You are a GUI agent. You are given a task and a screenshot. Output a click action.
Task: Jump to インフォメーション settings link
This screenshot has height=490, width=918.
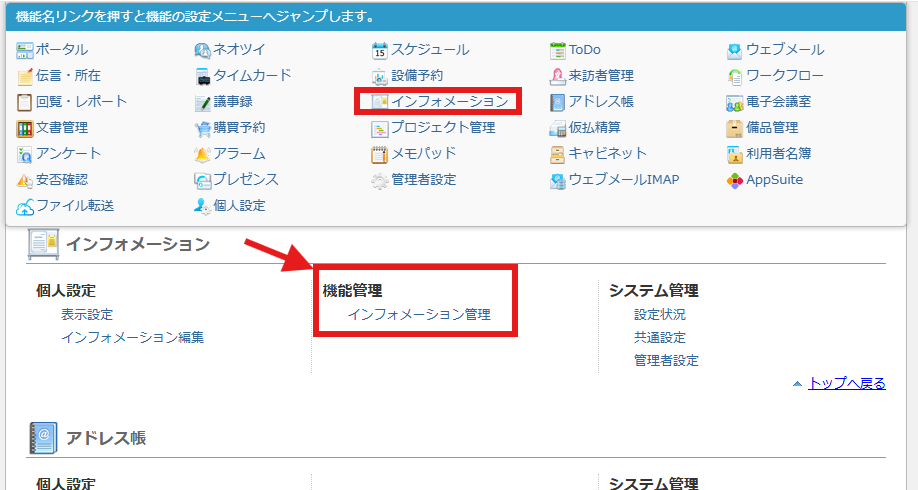tap(450, 101)
